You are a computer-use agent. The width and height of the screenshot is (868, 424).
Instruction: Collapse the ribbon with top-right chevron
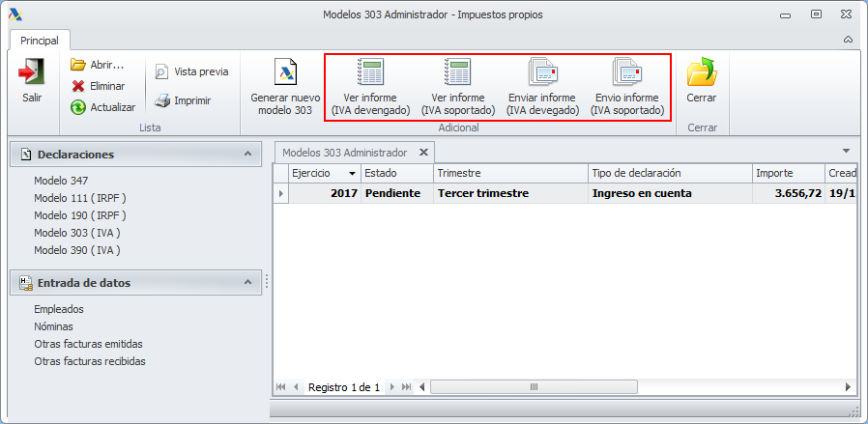point(848,40)
